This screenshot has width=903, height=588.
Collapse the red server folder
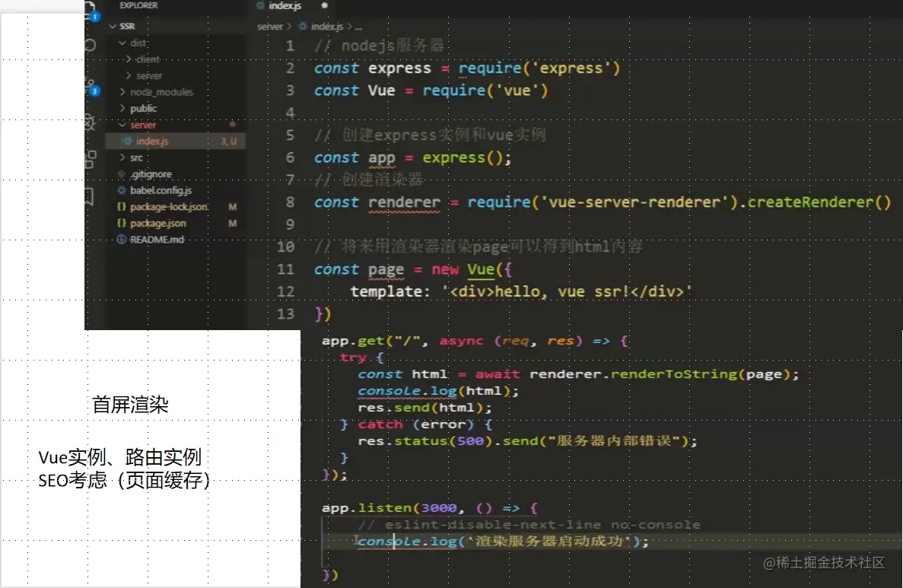tap(122, 125)
